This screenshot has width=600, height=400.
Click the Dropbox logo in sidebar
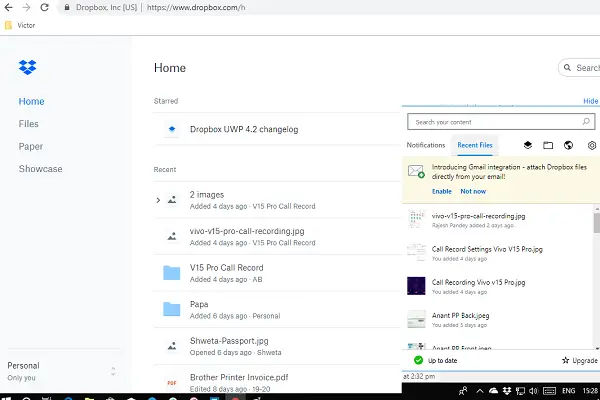[27, 68]
